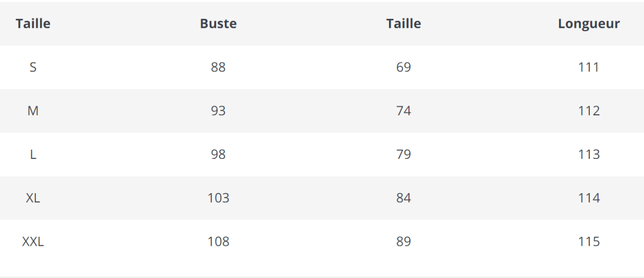
Task: Click the Longueur column header
Action: pyautogui.click(x=589, y=24)
